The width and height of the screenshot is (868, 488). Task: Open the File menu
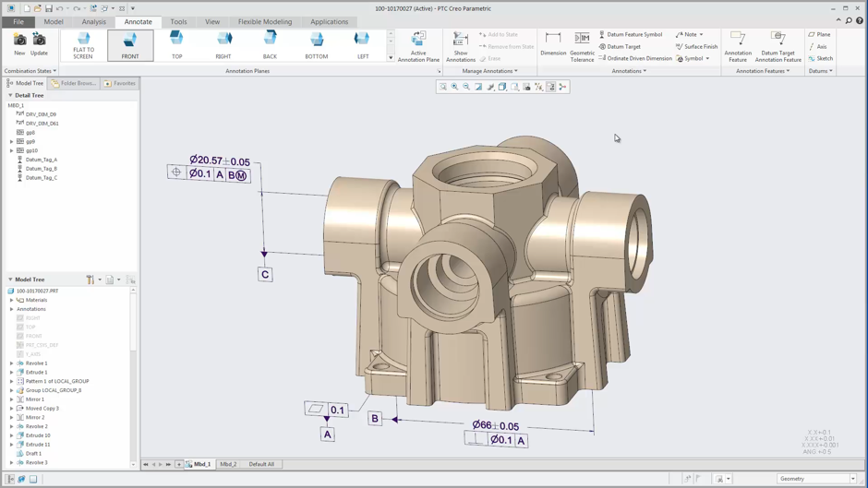point(18,21)
